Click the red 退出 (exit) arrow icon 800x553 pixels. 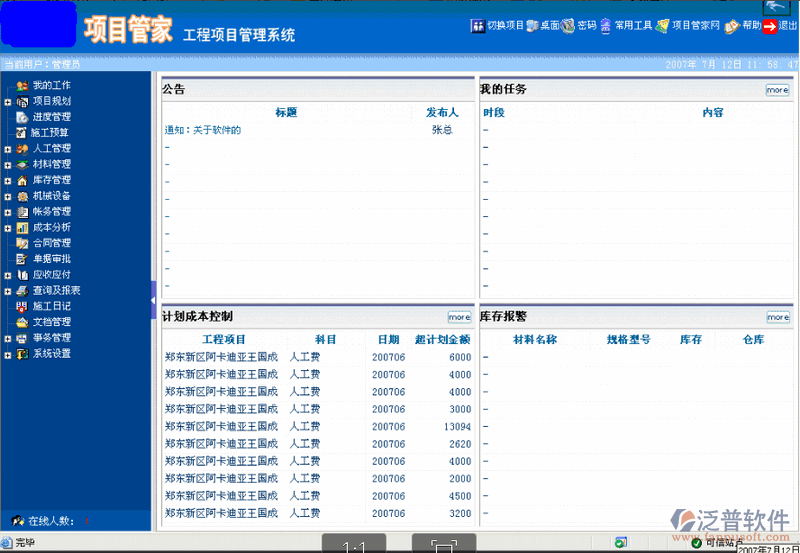pos(770,26)
